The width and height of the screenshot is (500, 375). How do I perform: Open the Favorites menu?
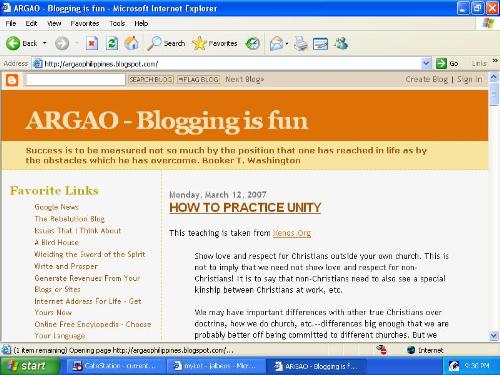point(85,23)
